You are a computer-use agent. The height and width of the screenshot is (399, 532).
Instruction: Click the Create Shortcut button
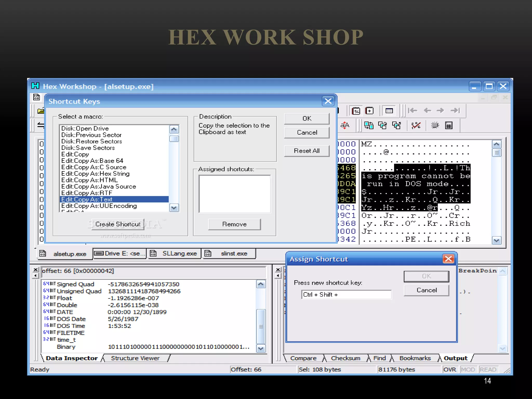(x=118, y=224)
